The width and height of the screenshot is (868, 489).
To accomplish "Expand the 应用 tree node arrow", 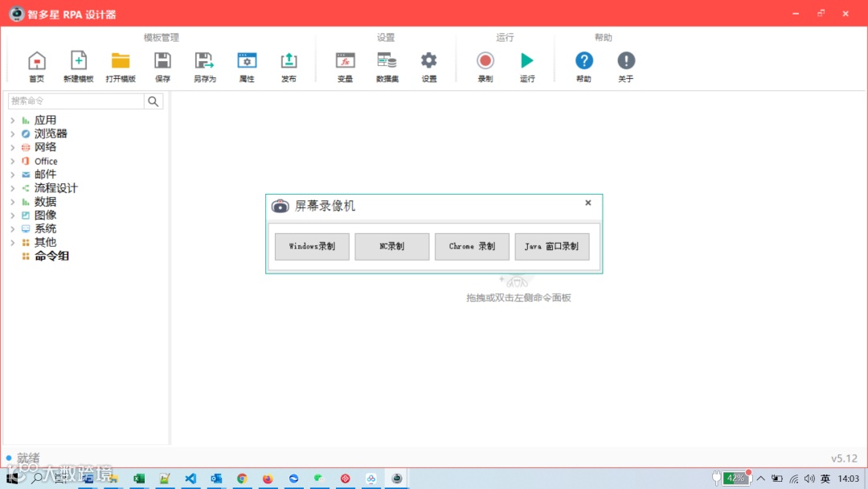I will [12, 120].
